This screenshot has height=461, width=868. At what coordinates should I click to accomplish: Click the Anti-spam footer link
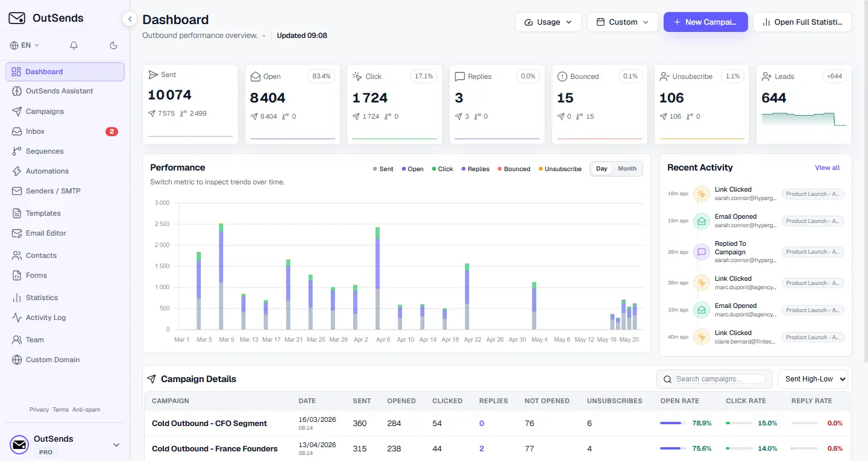pyautogui.click(x=86, y=410)
